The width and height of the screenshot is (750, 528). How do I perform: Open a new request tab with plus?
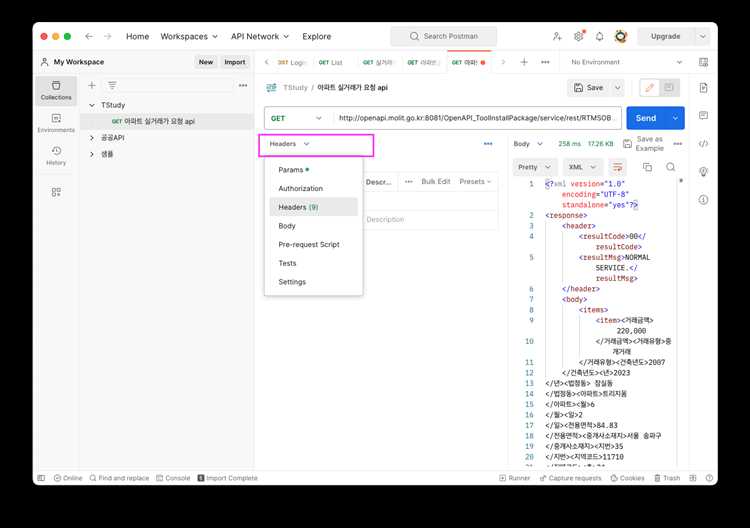click(x=524, y=62)
